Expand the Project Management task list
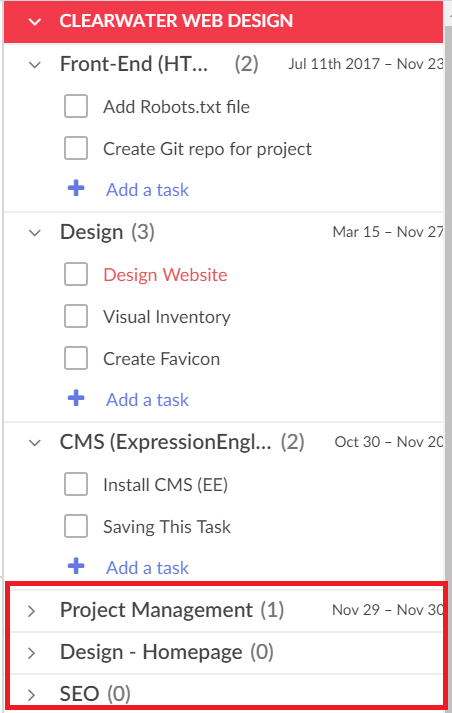The width and height of the screenshot is (452, 713). 31,611
